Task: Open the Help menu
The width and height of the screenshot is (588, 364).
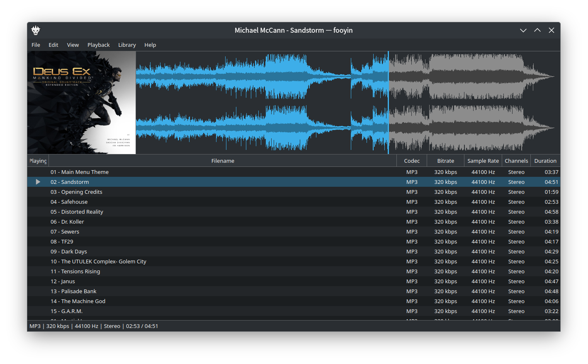Action: click(150, 45)
